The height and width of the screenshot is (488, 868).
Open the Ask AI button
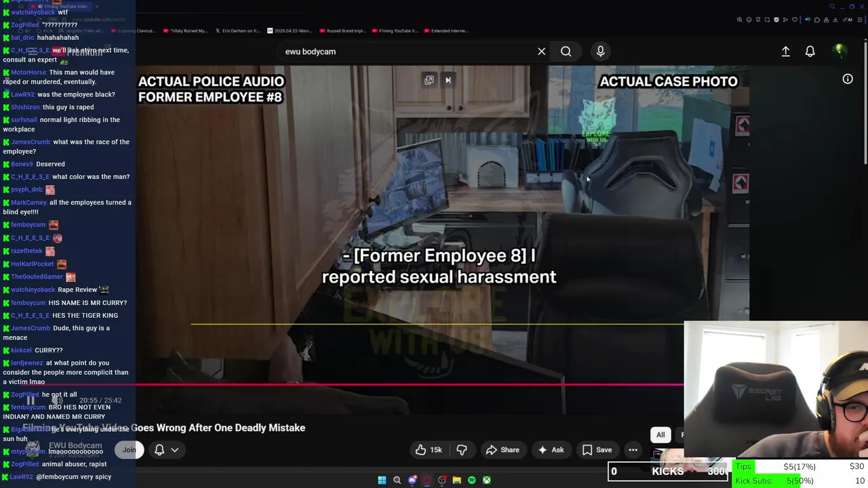pos(551,450)
